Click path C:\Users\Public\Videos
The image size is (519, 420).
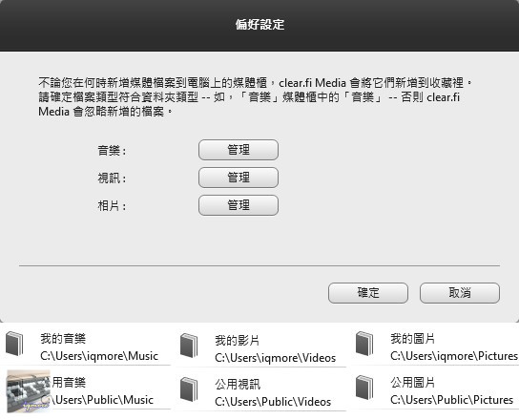pyautogui.click(x=273, y=402)
